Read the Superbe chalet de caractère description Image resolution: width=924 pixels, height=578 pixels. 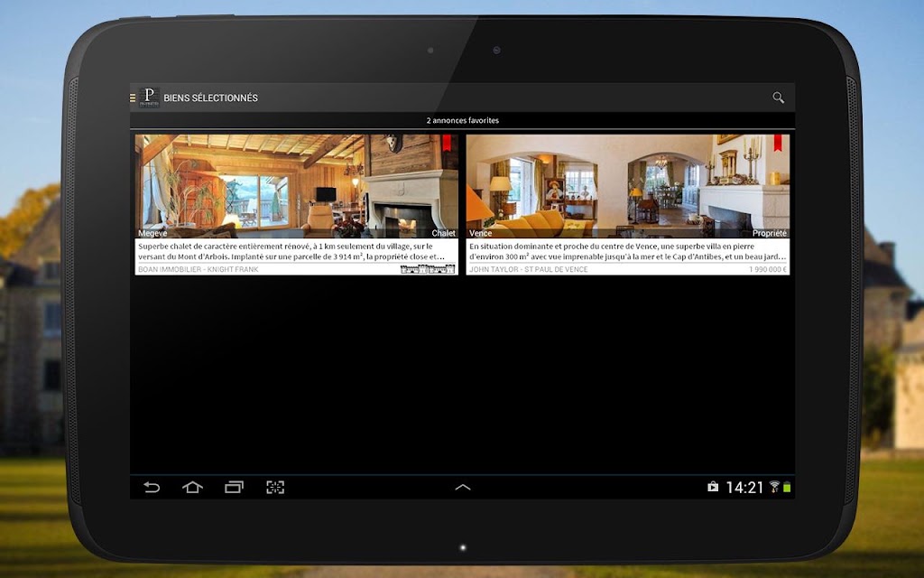(291, 251)
